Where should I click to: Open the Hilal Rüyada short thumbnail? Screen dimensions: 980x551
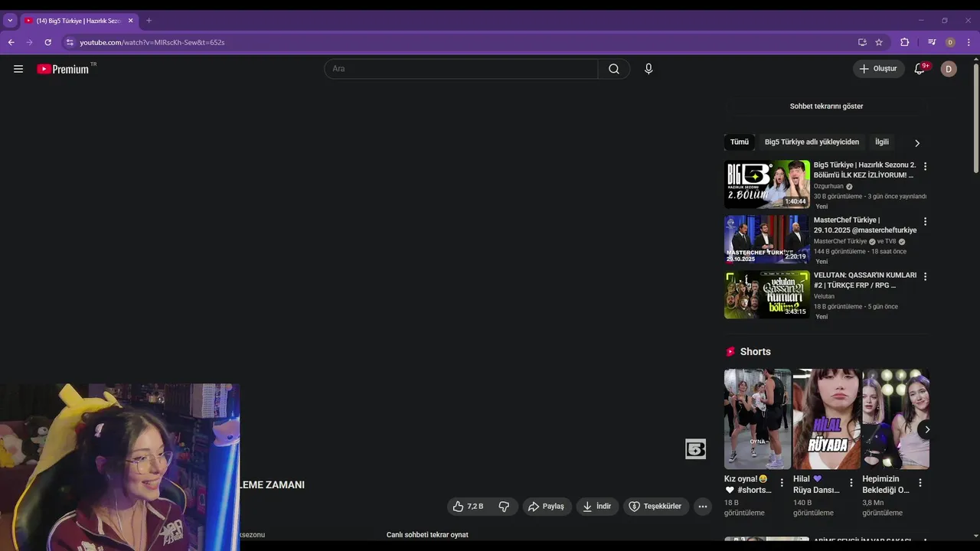[x=826, y=419]
